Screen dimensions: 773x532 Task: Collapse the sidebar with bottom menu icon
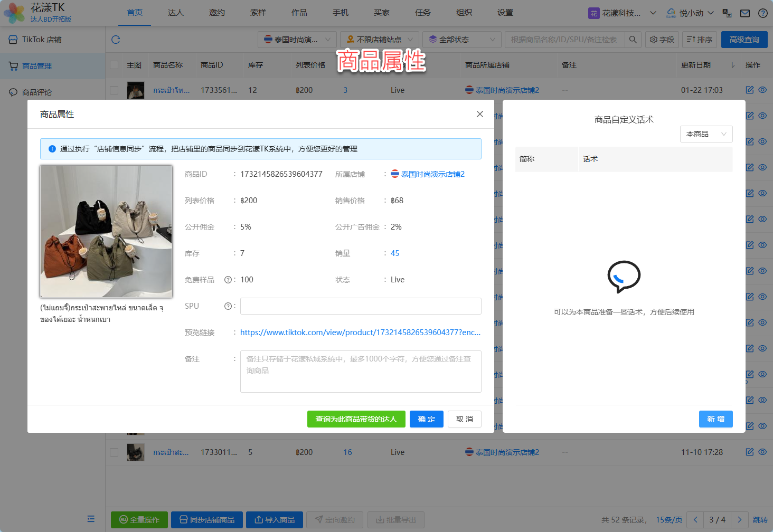[91, 519]
